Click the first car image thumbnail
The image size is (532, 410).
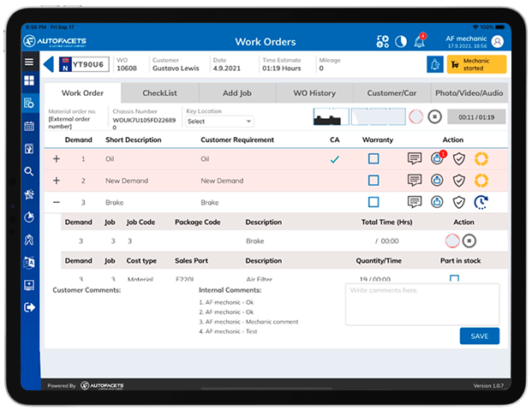click(332, 116)
